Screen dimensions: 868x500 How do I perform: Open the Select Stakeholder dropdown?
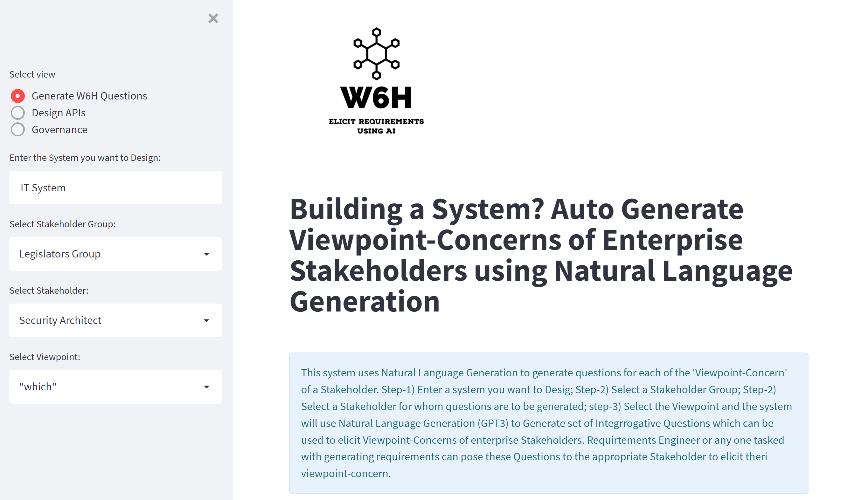click(x=115, y=320)
